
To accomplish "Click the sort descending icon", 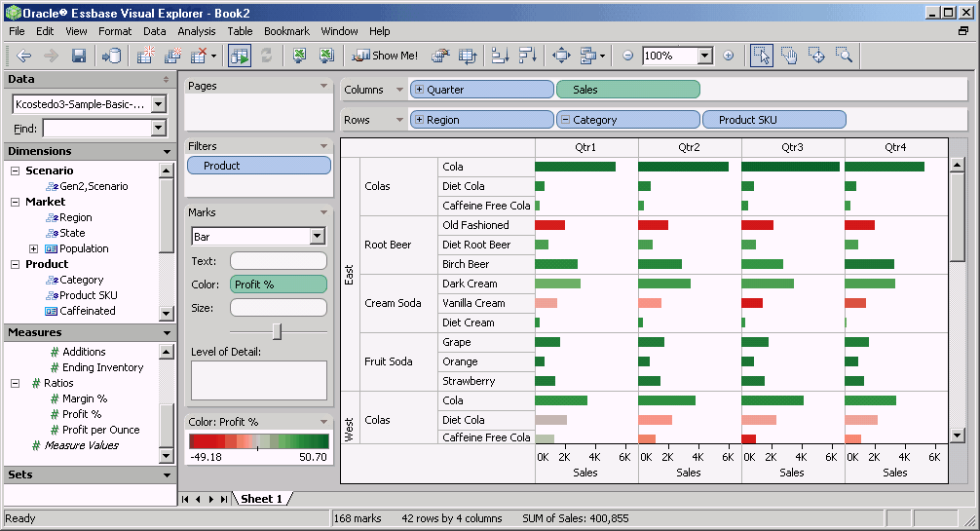I will [x=527, y=56].
